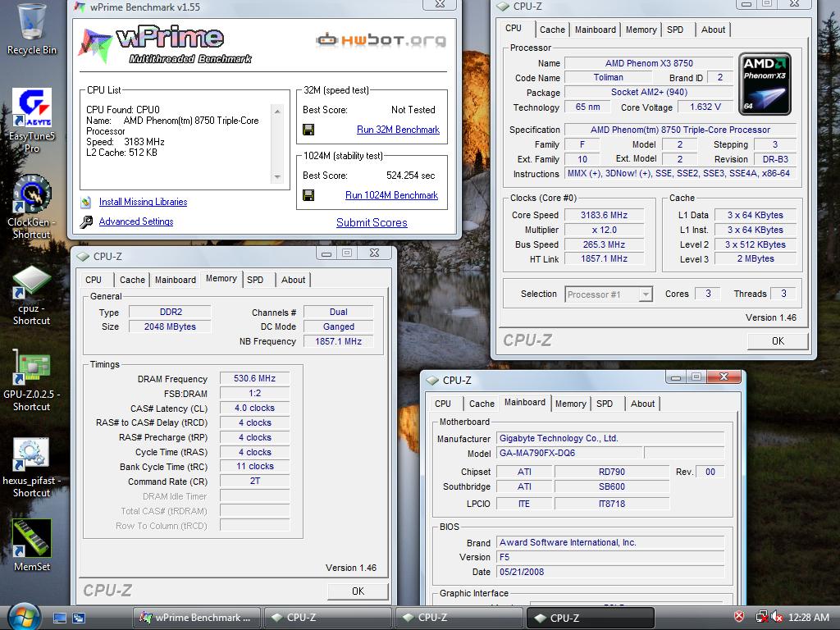Screen dimensions: 840x630
Task: Click the red security alert tray icon
Action: pyautogui.click(x=739, y=617)
